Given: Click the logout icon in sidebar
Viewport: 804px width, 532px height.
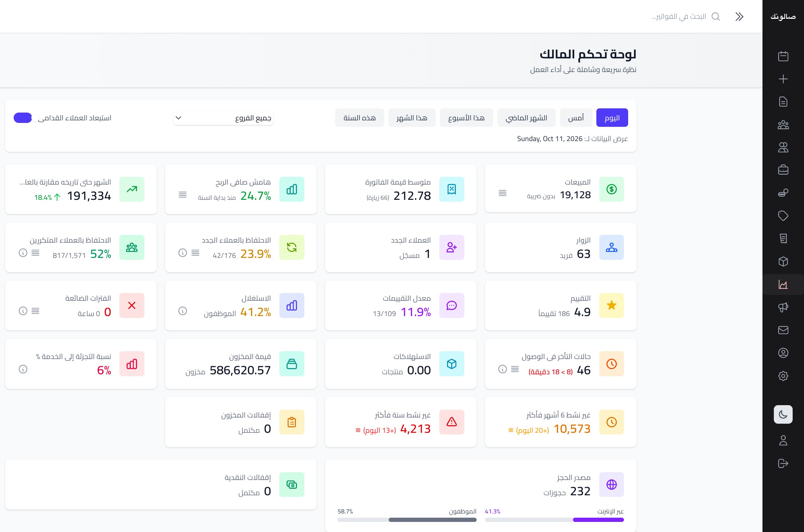Looking at the screenshot, I should (x=783, y=464).
